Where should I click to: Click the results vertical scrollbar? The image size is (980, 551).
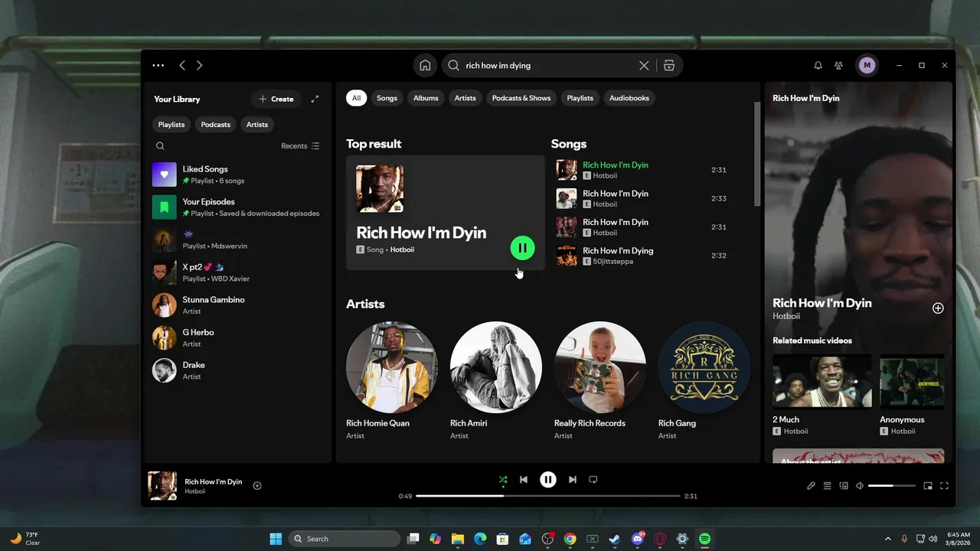pos(757,153)
